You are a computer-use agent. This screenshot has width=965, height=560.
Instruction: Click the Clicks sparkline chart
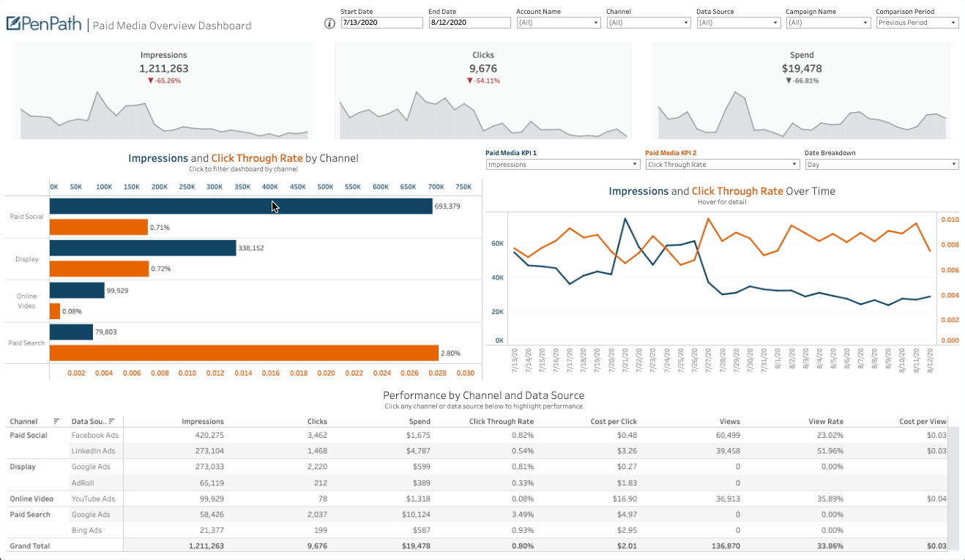[x=483, y=115]
